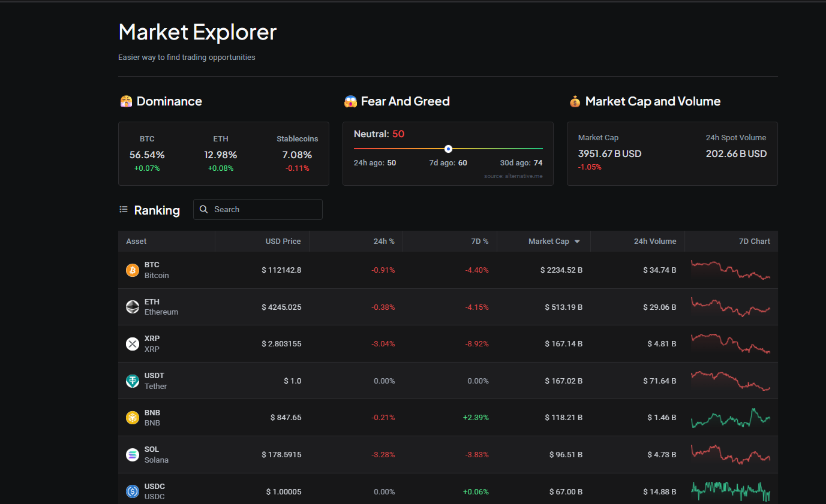Open the Ethereum 7D chart thumbnail

point(731,307)
